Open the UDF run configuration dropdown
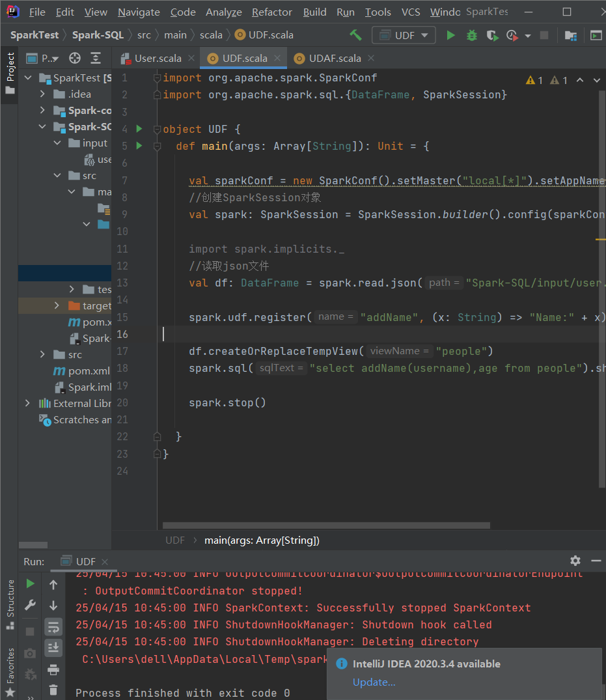Viewport: 606px width, 700px height. [x=404, y=35]
